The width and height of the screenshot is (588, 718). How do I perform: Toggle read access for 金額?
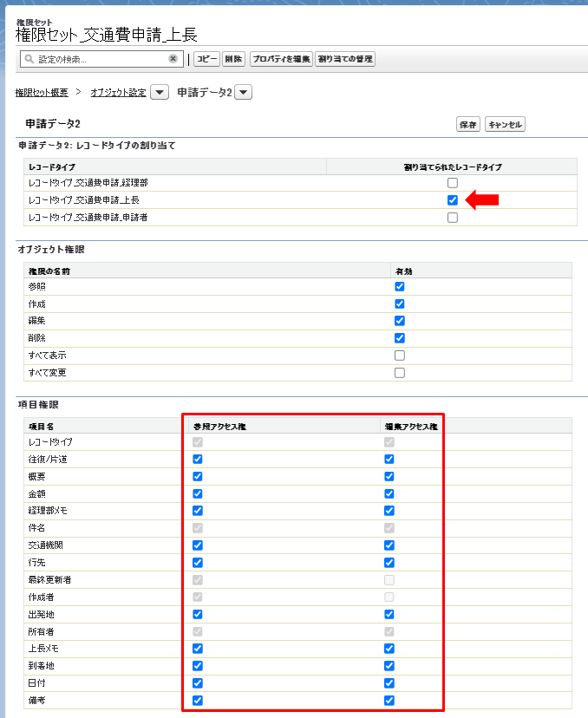198,494
